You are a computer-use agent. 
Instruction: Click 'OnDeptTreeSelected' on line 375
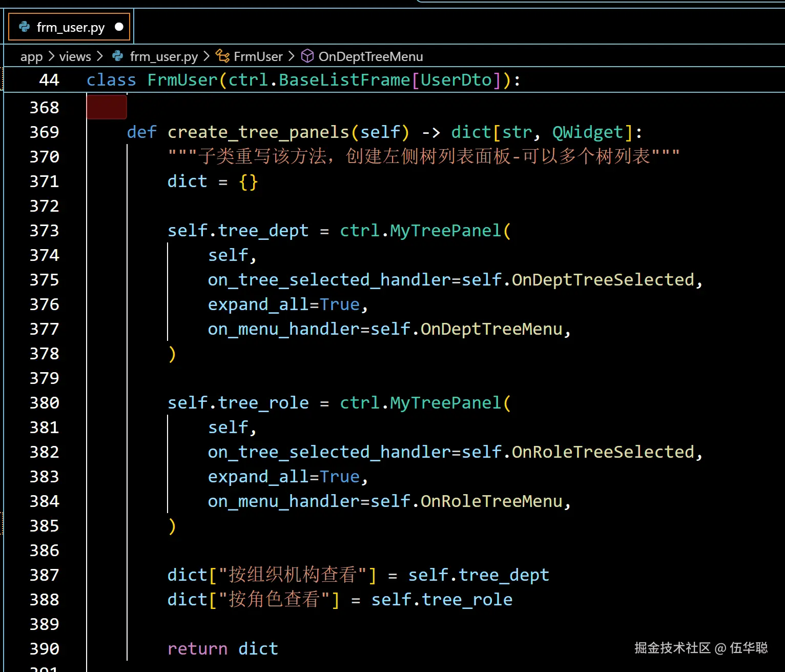point(603,280)
